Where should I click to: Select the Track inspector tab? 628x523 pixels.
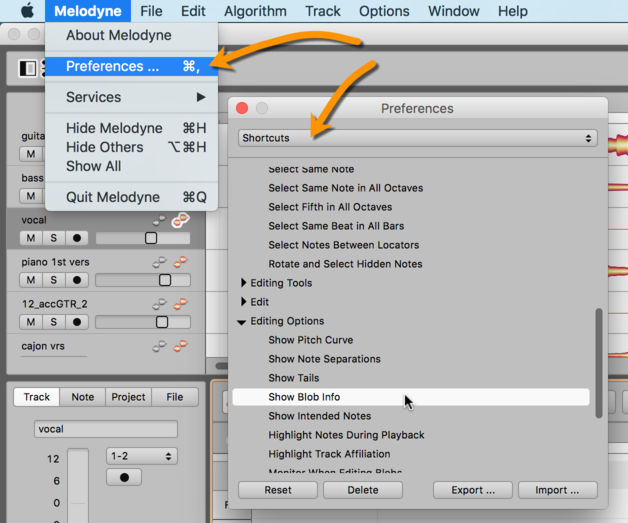tap(36, 397)
